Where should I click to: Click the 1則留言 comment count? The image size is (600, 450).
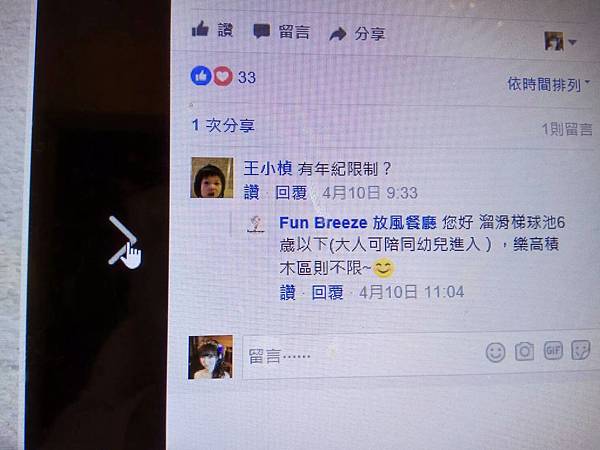click(567, 129)
